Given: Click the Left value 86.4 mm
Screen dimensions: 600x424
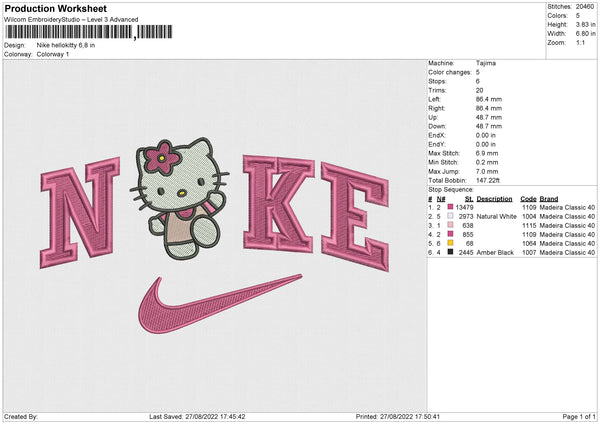Looking at the screenshot, I should [489, 99].
